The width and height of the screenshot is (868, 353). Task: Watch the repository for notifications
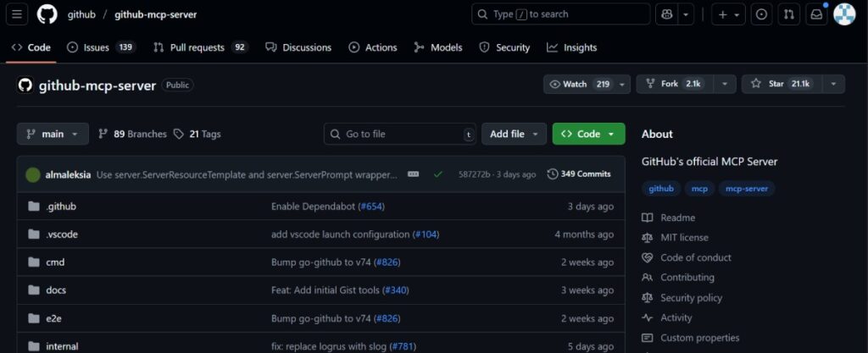click(x=580, y=84)
